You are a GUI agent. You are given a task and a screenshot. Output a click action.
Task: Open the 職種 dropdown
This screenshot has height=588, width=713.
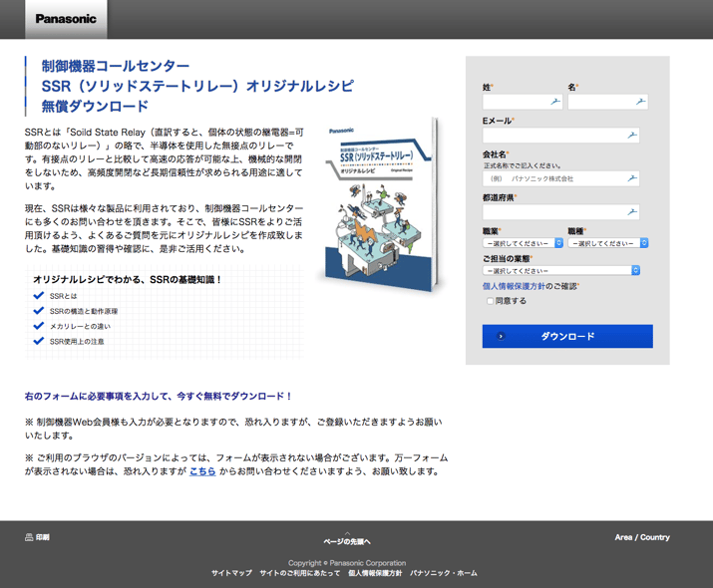[607, 243]
